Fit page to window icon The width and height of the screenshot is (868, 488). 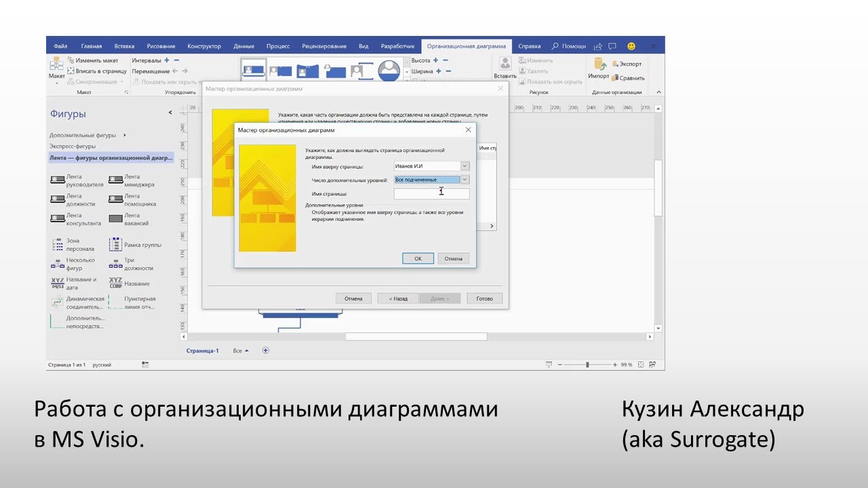click(641, 365)
